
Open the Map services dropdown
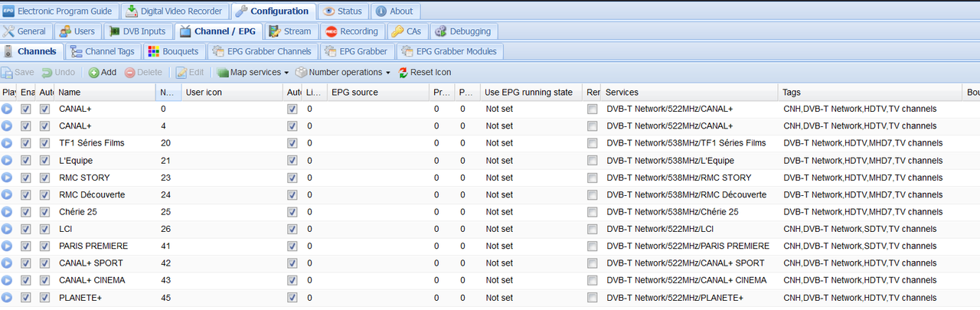[253, 72]
